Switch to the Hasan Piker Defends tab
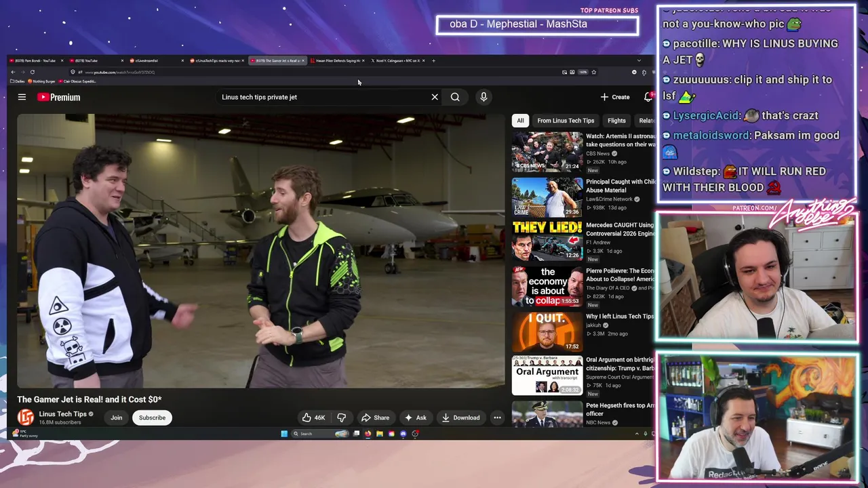This screenshot has width=868, height=488. (337, 60)
